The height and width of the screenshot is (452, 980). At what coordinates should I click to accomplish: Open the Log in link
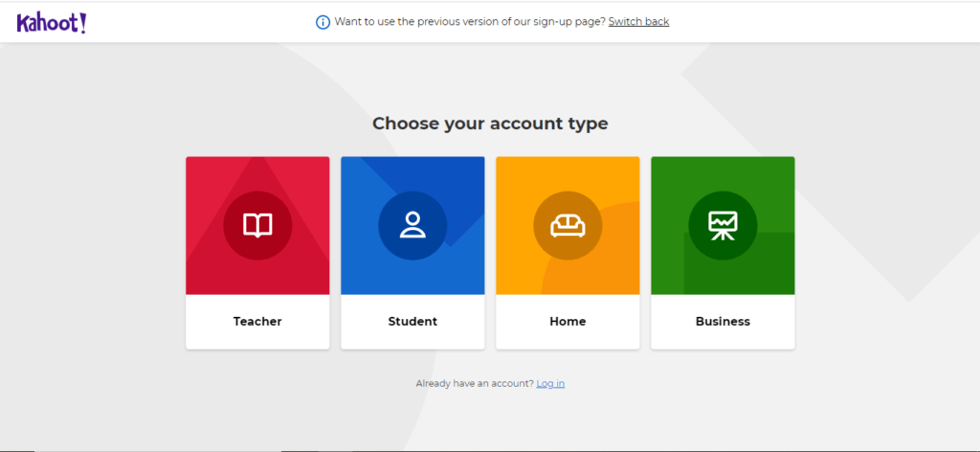[x=550, y=383]
